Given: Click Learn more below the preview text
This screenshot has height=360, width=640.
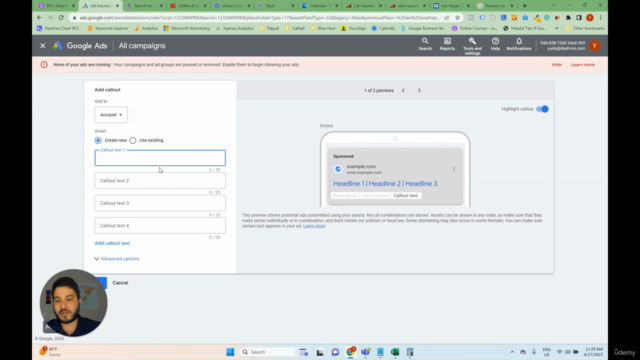Looking at the screenshot, I should point(314,226).
